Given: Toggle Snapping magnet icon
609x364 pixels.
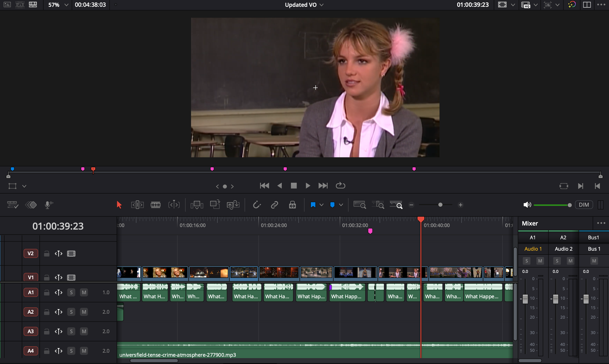Looking at the screenshot, I should [x=257, y=205].
